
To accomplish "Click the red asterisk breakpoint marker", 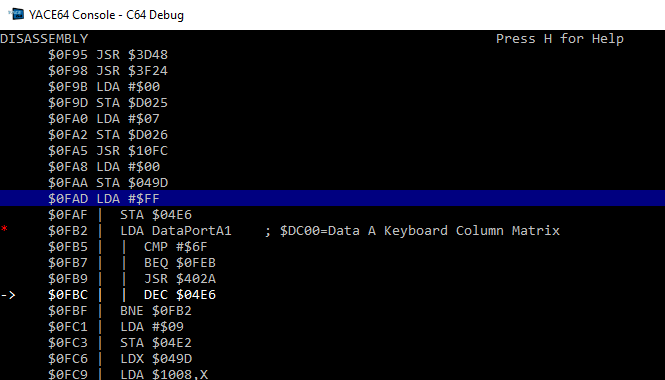I will click(4, 230).
